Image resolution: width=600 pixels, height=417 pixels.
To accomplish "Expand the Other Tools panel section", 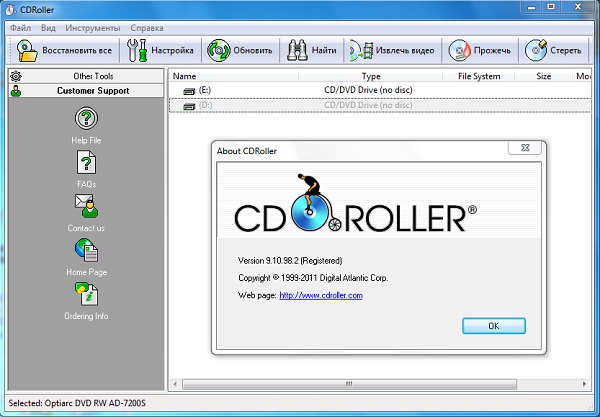I will 86,76.
